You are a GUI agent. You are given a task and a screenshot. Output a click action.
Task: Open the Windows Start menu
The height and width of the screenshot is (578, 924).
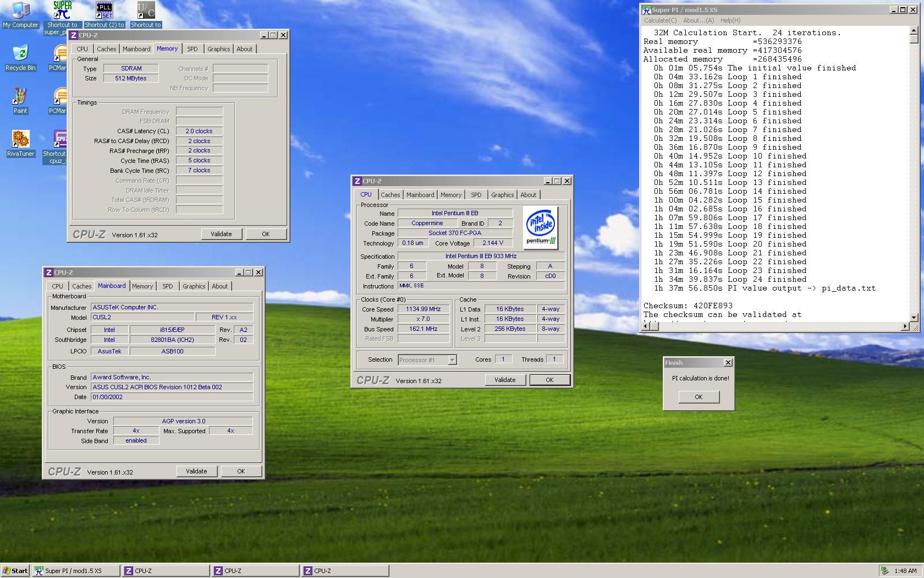[15, 571]
